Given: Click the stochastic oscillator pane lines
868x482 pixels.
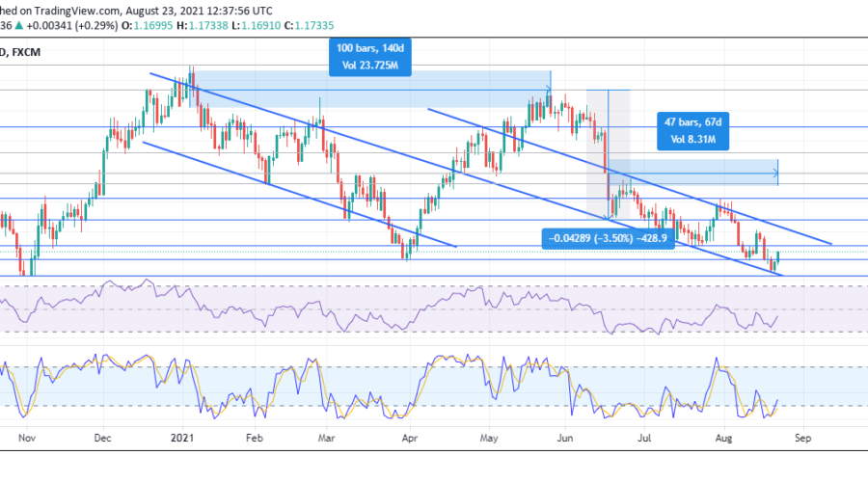Looking at the screenshot, I should pos(388,387).
